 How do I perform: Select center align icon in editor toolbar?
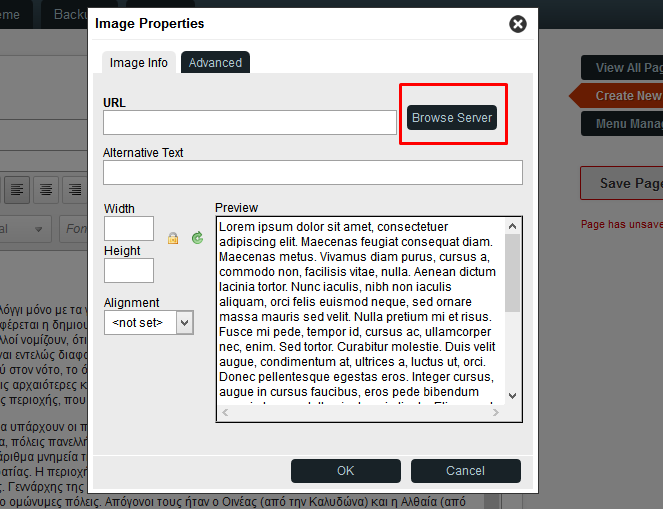pyautogui.click(x=46, y=190)
